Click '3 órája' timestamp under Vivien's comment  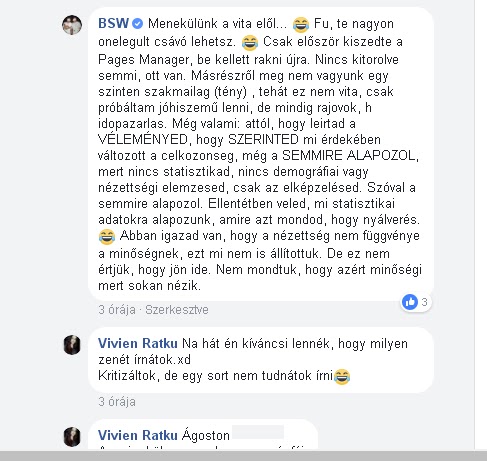tap(117, 402)
